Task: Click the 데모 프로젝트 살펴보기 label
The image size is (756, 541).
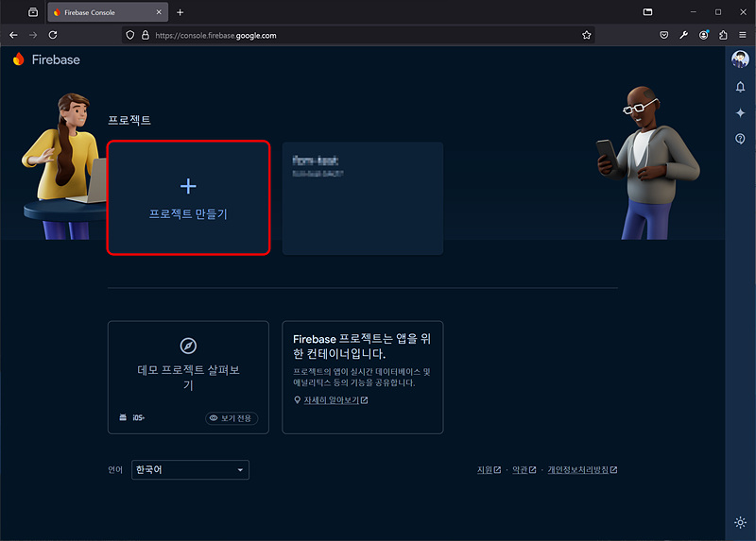Action: pos(188,378)
